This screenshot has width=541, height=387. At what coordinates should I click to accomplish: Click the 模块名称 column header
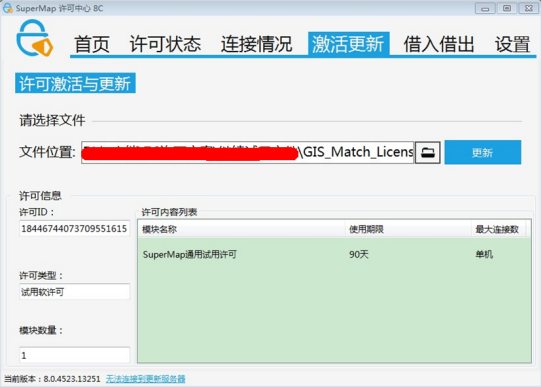[x=241, y=229]
